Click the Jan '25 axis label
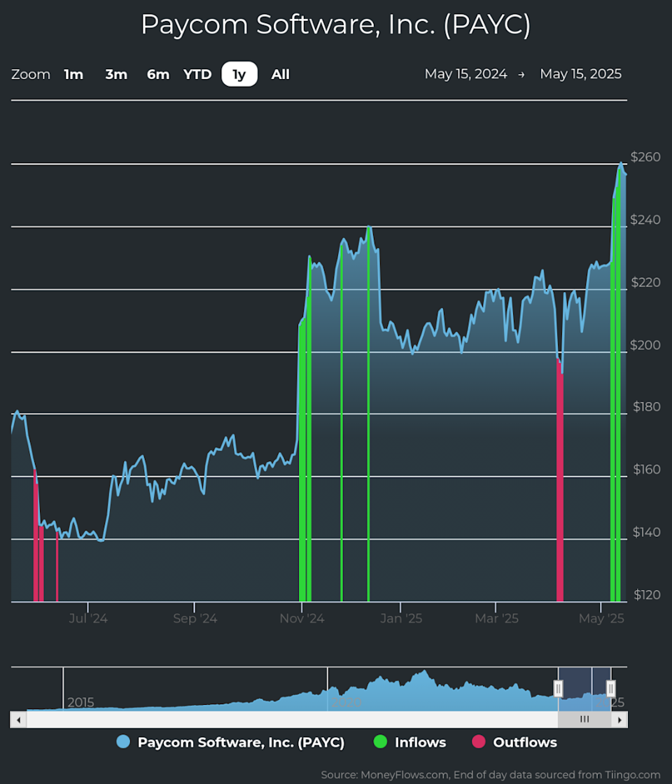 pos(400,619)
